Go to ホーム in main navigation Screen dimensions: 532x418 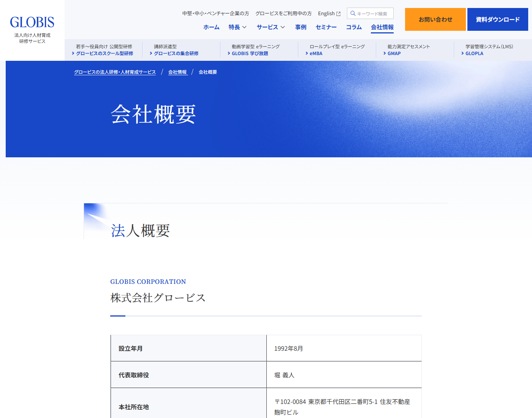click(x=211, y=27)
